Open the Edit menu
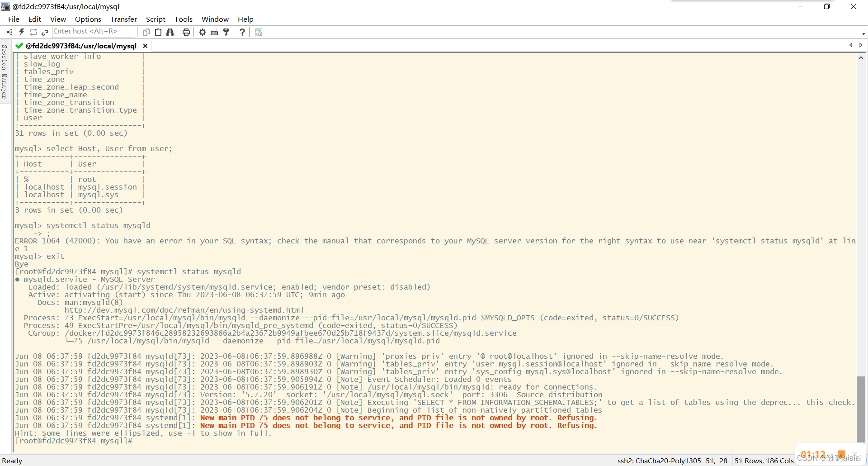 [34, 19]
